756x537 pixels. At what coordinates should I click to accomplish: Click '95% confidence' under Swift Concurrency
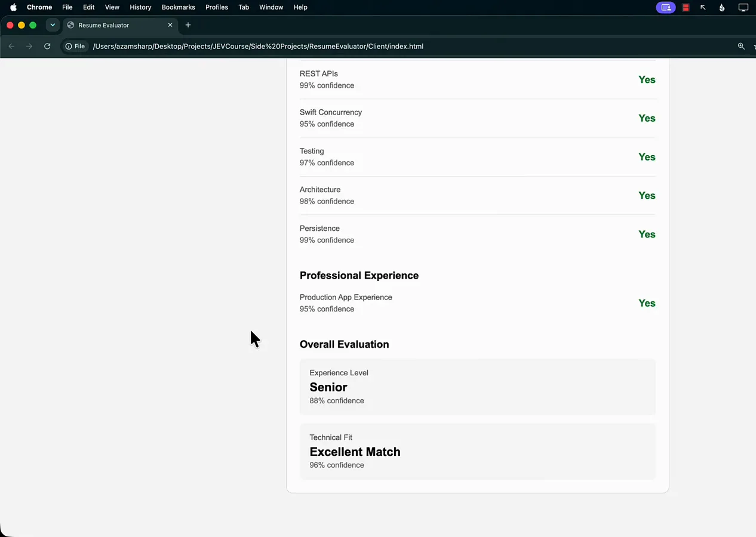pos(327,124)
